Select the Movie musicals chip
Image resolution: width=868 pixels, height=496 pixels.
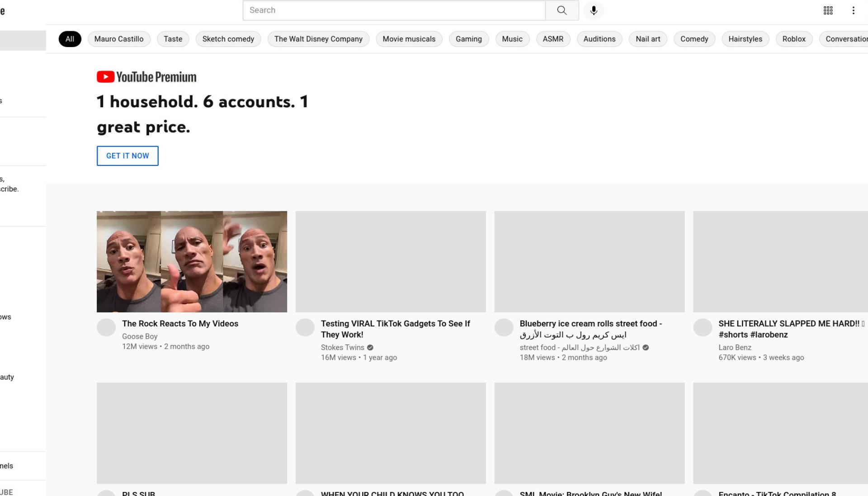[x=409, y=39]
